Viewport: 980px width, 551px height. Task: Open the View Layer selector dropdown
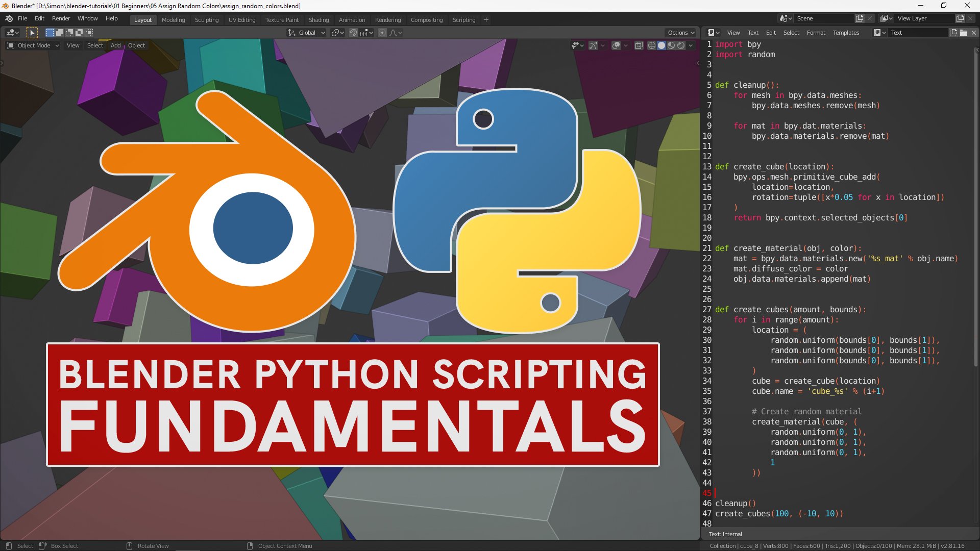coord(887,18)
